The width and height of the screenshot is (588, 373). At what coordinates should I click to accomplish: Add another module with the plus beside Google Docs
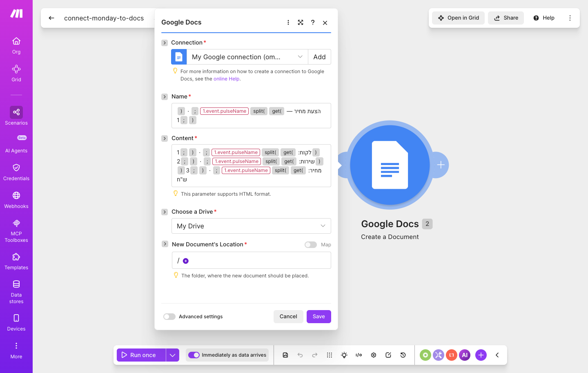click(x=441, y=165)
